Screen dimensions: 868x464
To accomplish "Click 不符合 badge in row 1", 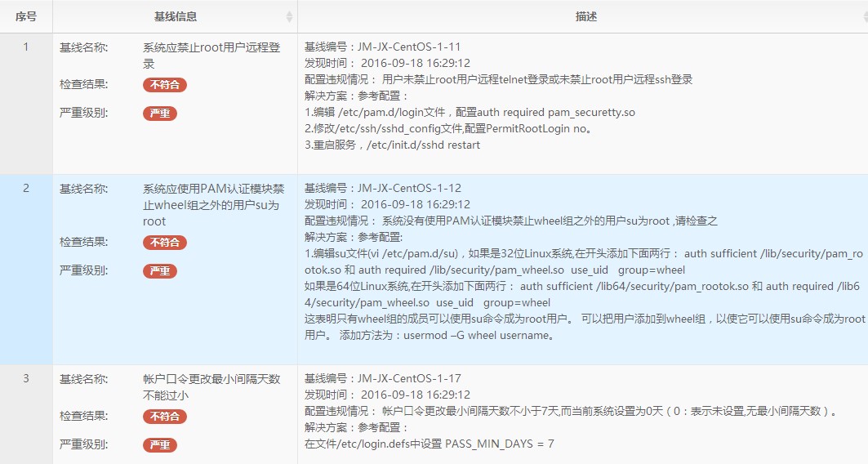I will click(165, 85).
